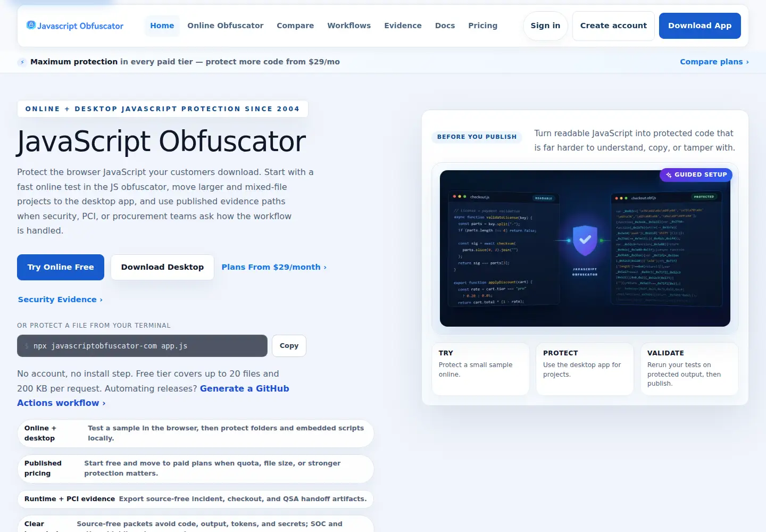Click the Create account button

[613, 26]
